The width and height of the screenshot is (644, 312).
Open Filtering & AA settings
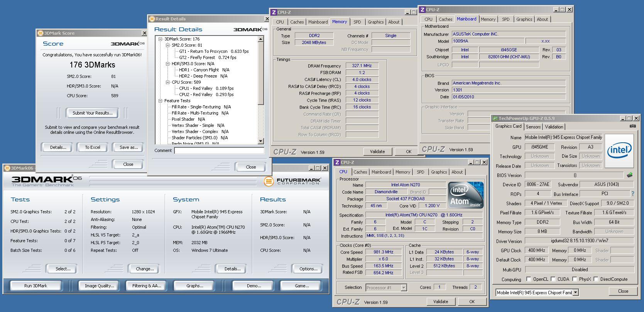(x=147, y=286)
